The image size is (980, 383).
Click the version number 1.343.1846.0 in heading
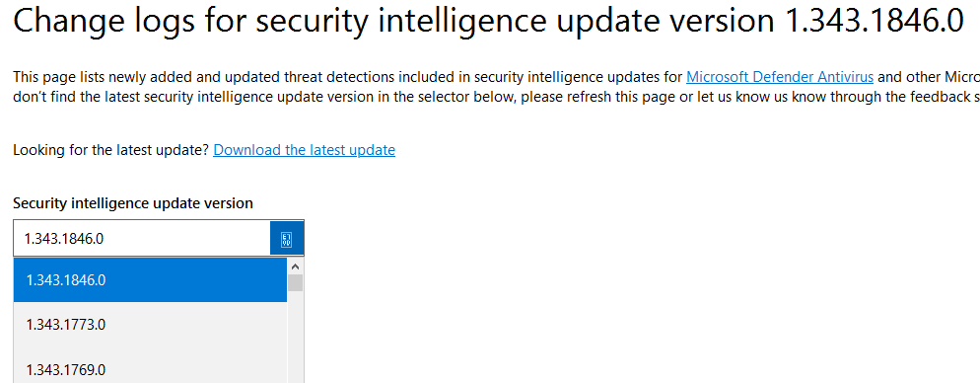tap(874, 22)
